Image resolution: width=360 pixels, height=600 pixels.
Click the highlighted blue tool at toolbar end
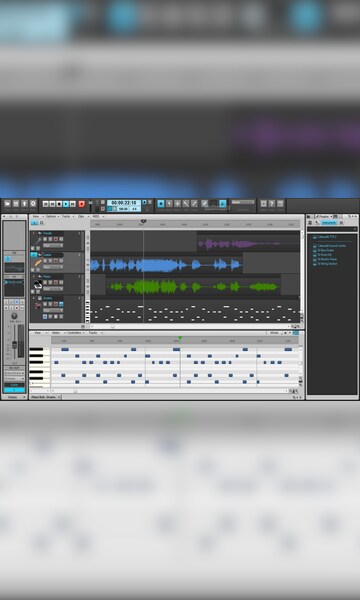pyautogui.click(x=223, y=204)
